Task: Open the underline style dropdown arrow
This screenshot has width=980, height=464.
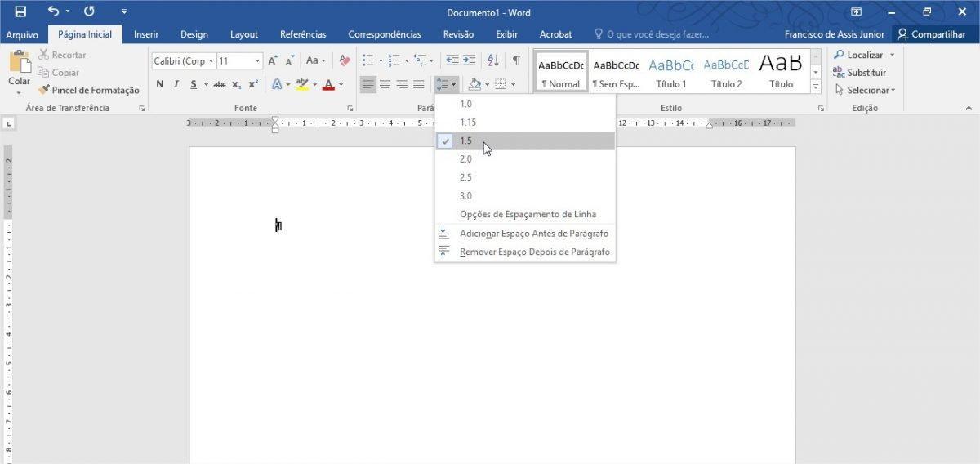Action: pyautogui.click(x=206, y=84)
